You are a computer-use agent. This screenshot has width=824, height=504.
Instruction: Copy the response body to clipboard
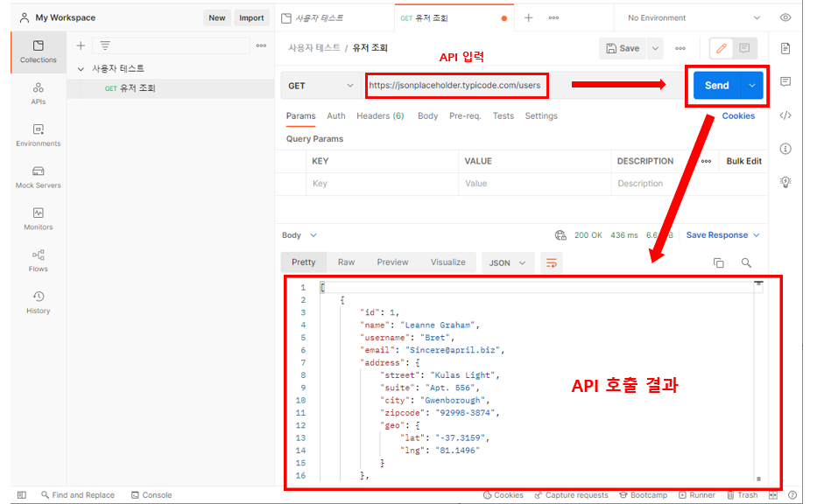coord(718,263)
